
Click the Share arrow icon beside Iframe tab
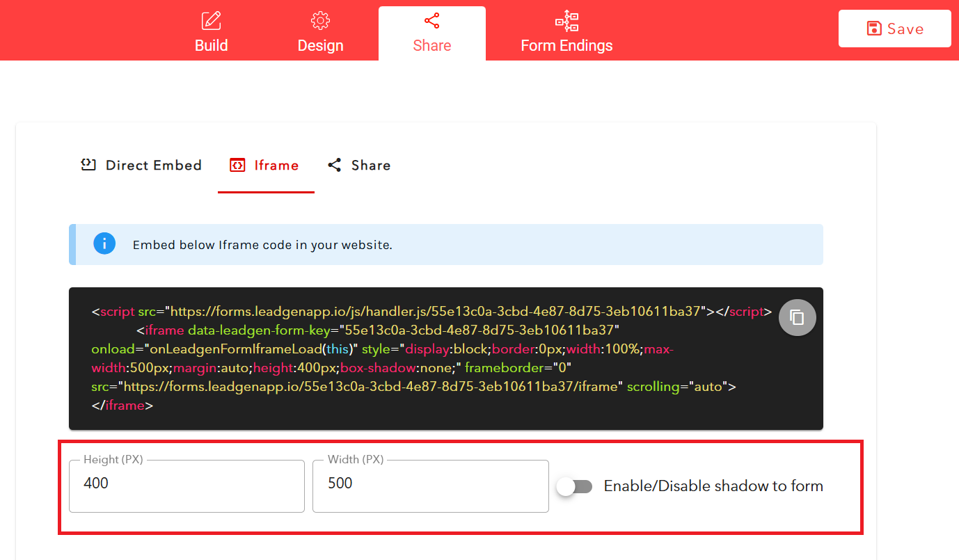[334, 164]
